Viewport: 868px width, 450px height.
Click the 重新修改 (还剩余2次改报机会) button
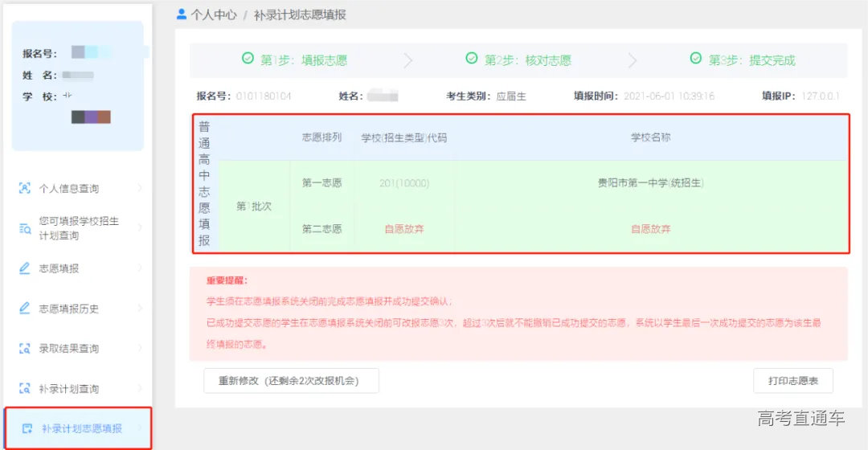coord(291,381)
